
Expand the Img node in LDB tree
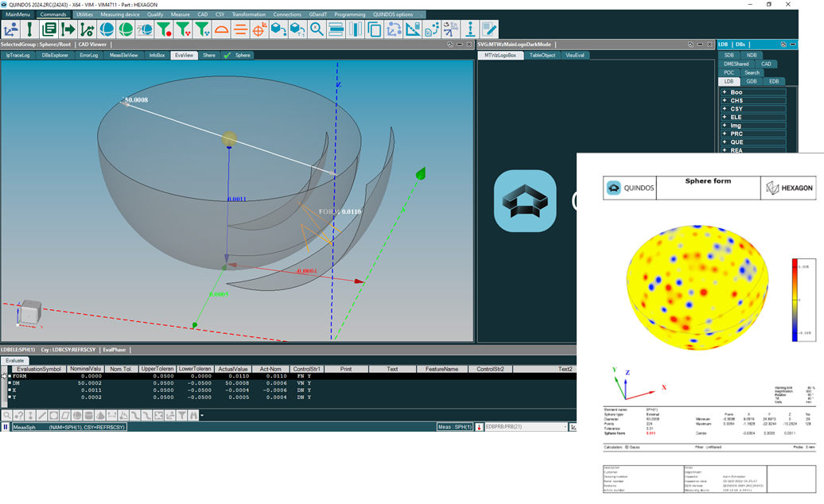724,126
